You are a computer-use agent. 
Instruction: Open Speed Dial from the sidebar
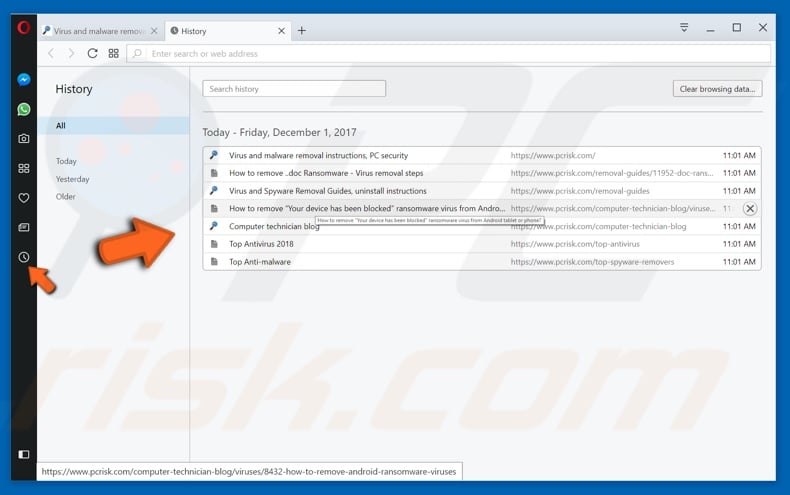[24, 168]
